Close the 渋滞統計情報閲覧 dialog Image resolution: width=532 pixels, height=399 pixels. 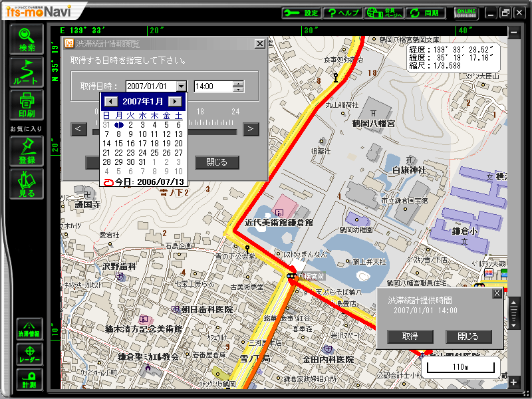259,44
